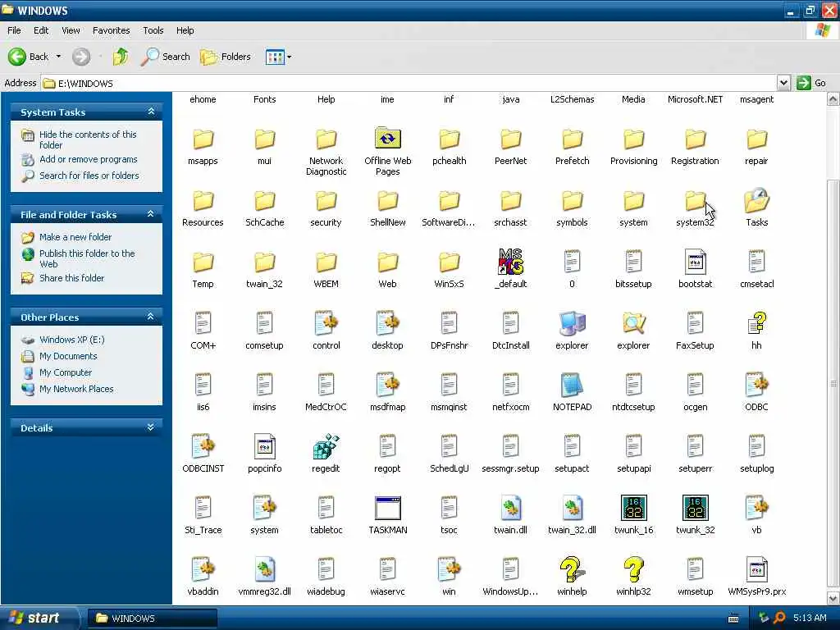Image resolution: width=840 pixels, height=630 pixels.
Task: Expand the Address bar dropdown
Action: 783,83
